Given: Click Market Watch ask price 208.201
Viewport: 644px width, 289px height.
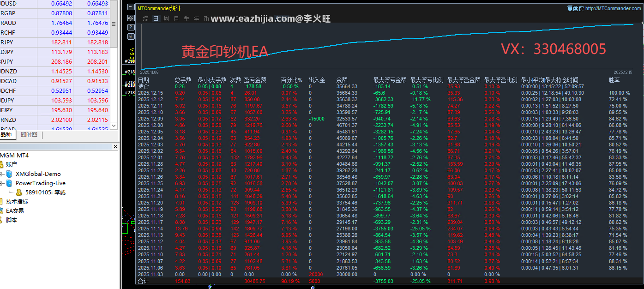Looking at the screenshot, I should click(x=97, y=61).
